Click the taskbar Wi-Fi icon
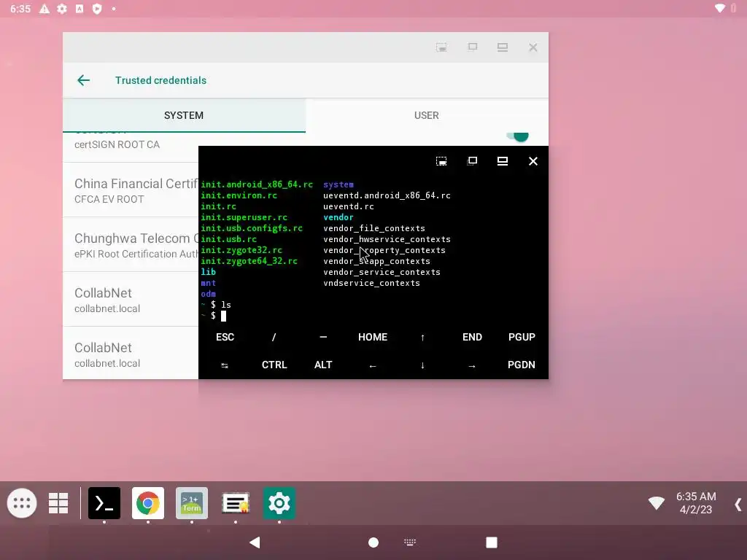The width and height of the screenshot is (747, 560). (x=657, y=502)
